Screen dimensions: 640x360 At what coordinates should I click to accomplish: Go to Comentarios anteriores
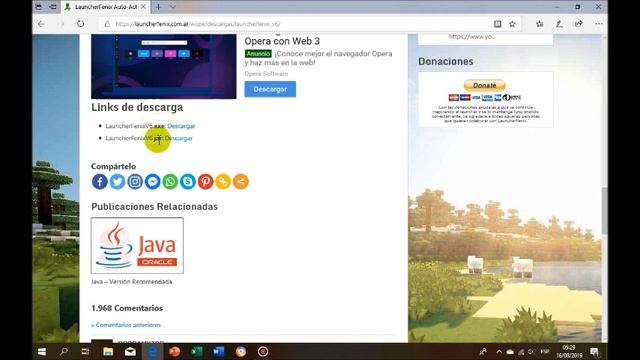[x=126, y=325]
